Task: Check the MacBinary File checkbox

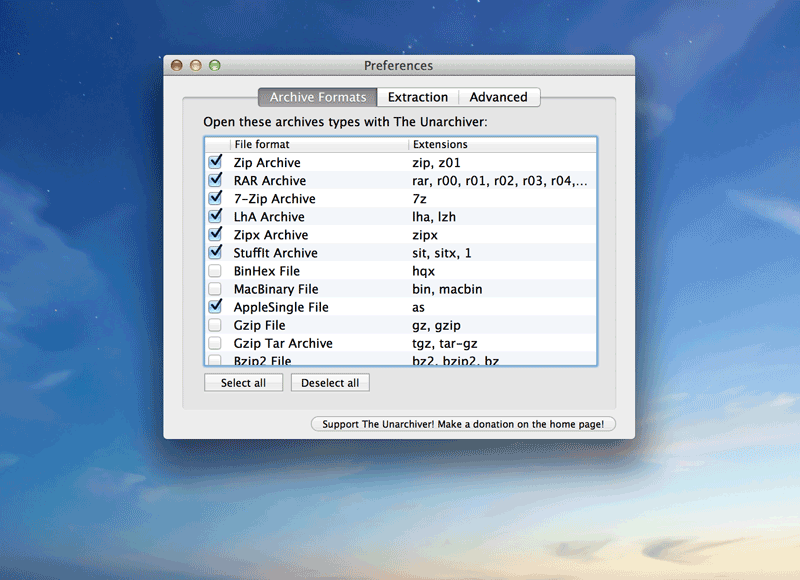Action: click(x=215, y=289)
